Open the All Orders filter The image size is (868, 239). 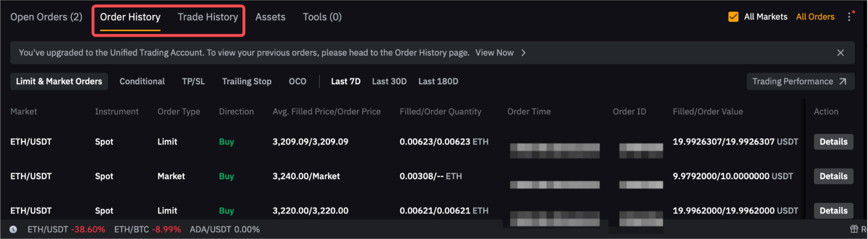point(815,17)
